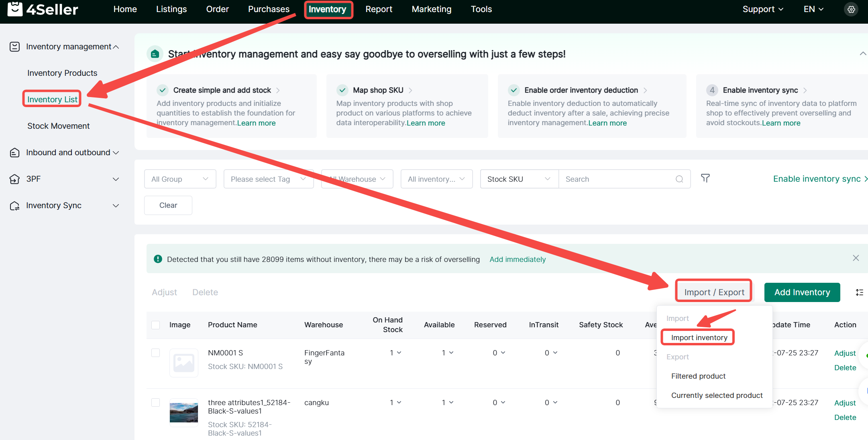Tick the three attributes1 product checkbox

156,402
